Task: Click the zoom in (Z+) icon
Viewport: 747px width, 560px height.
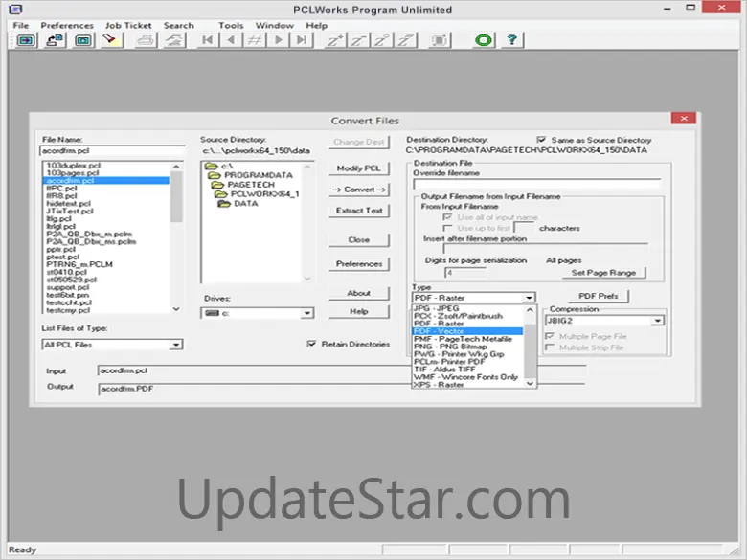Action: click(x=334, y=40)
